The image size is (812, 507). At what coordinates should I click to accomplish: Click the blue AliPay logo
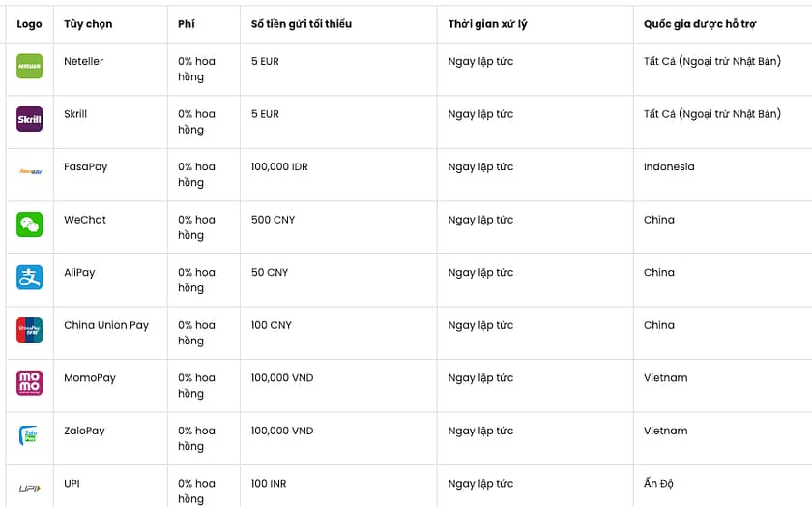pos(30,278)
